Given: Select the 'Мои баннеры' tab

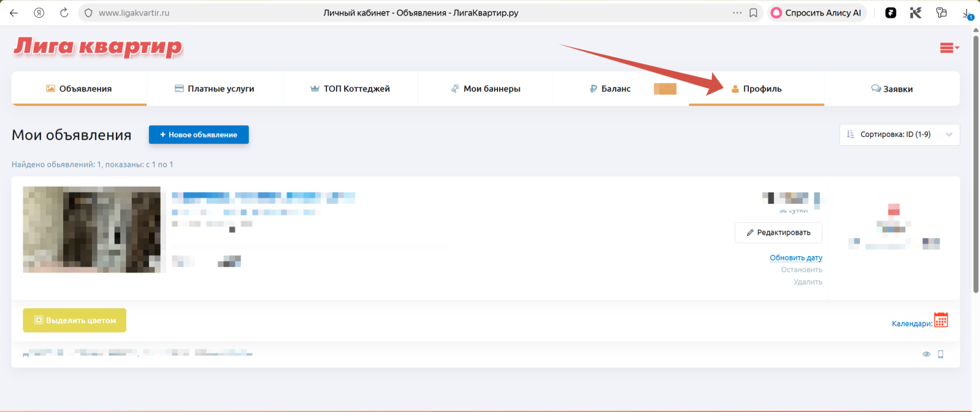Looking at the screenshot, I should click(x=486, y=88).
